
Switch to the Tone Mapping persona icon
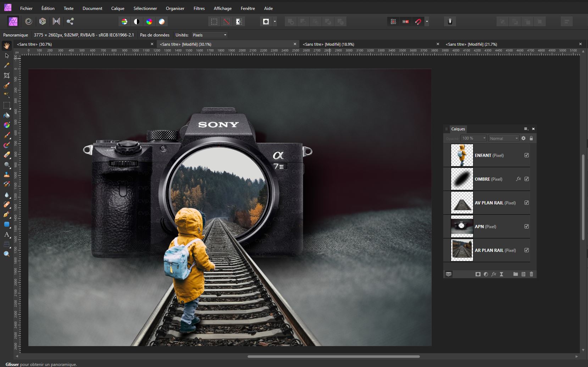[56, 22]
